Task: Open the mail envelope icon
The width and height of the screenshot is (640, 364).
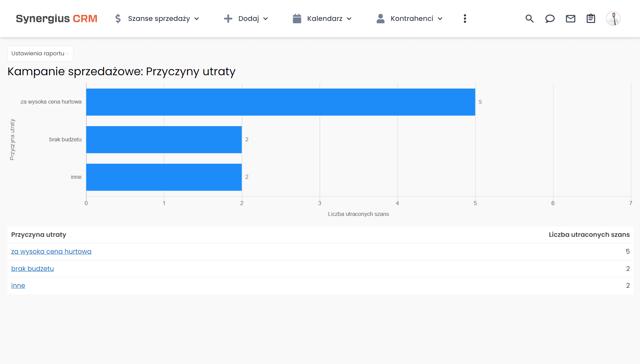Action: coord(570,19)
